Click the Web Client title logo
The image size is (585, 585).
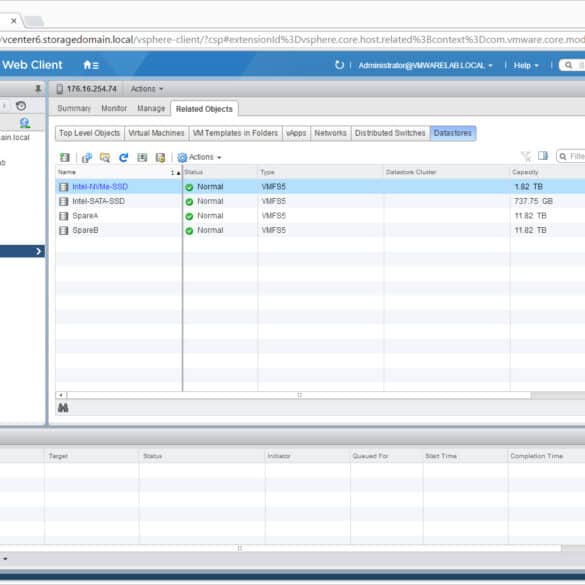(x=32, y=65)
